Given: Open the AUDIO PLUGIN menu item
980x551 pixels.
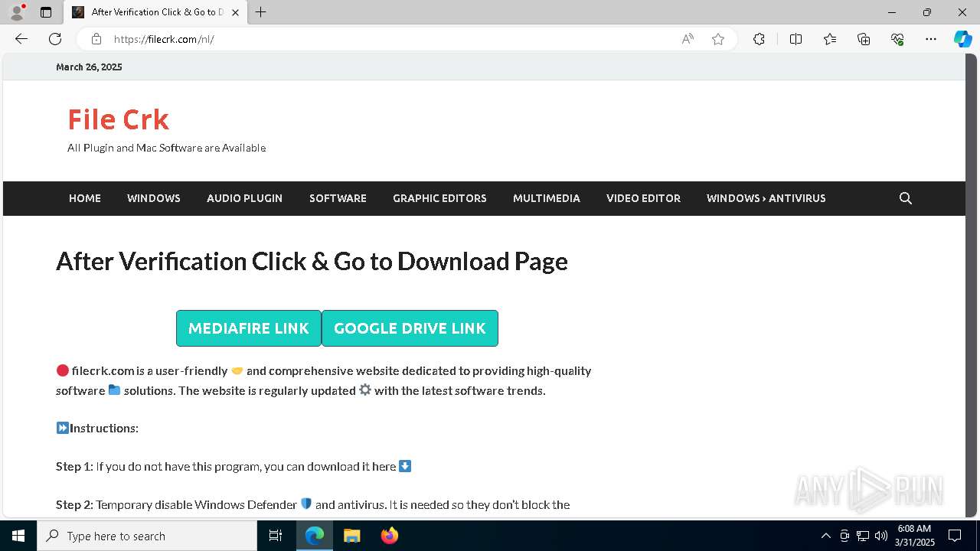Looking at the screenshot, I should click(x=244, y=198).
